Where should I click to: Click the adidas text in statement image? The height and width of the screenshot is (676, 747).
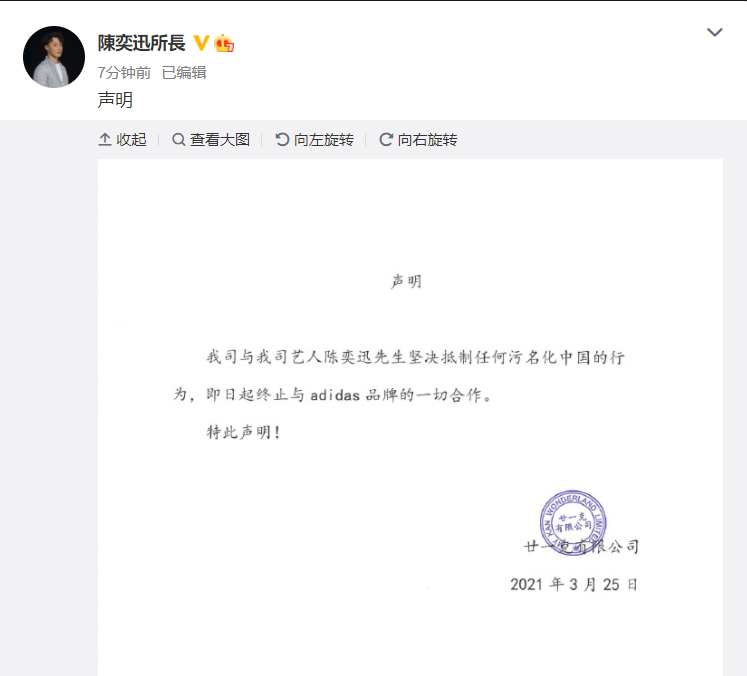coord(334,395)
